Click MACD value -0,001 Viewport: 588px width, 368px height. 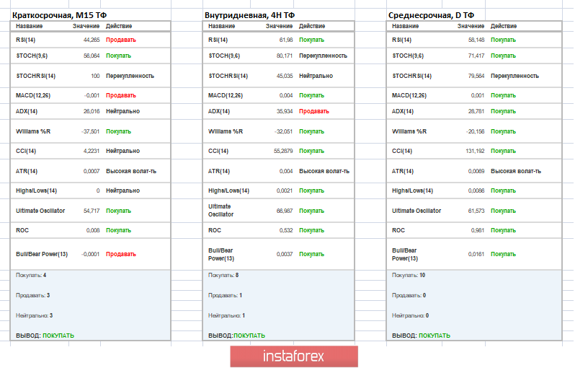click(x=92, y=95)
